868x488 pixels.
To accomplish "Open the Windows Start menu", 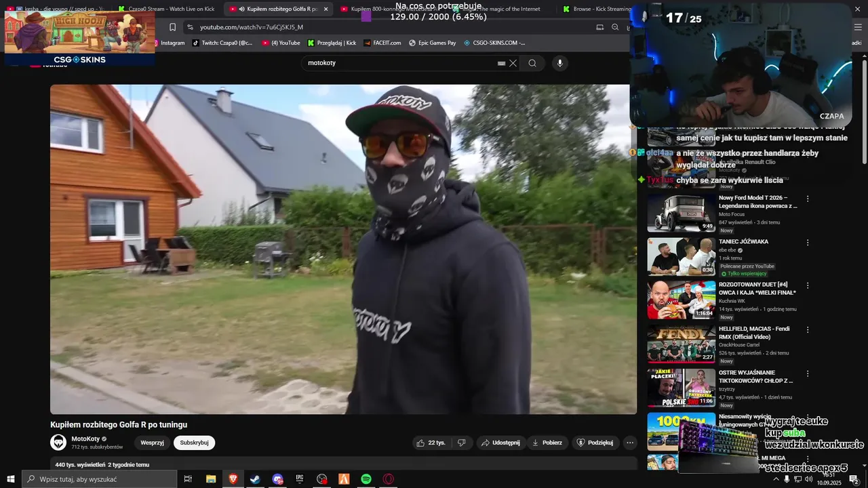I will click(x=10, y=479).
